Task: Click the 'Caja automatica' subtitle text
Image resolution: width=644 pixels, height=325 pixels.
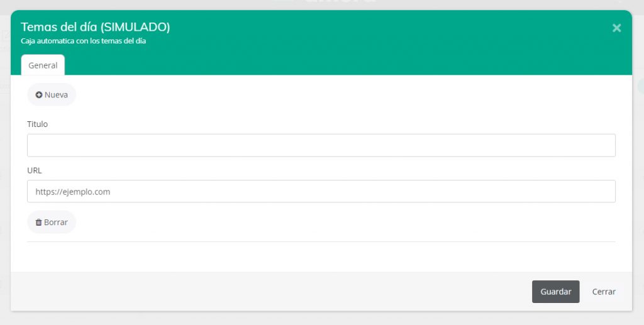Action: tap(83, 41)
